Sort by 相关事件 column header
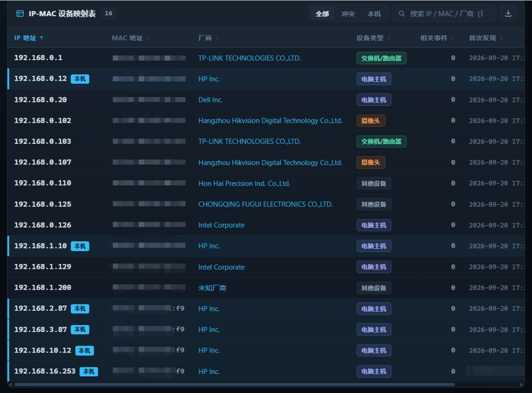 pyautogui.click(x=437, y=38)
